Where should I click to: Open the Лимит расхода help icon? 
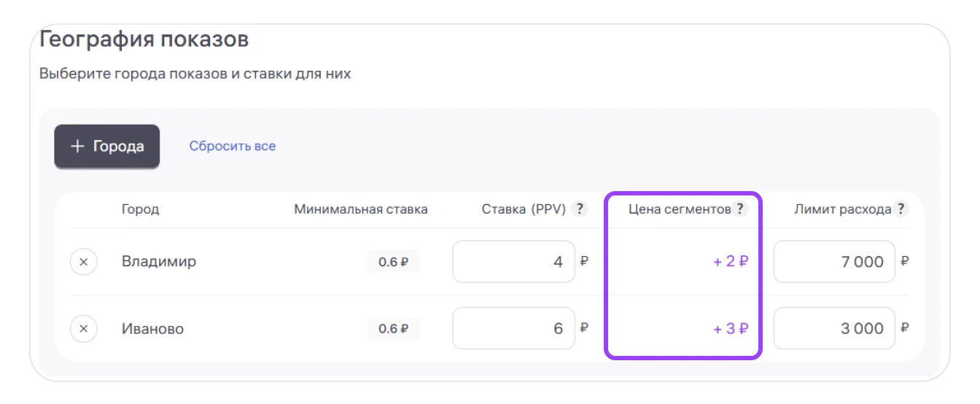point(901,209)
